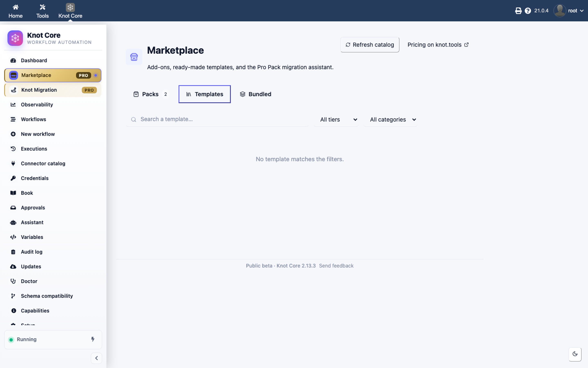Click the print icon in top bar
Image resolution: width=588 pixels, height=368 pixels.
point(518,11)
